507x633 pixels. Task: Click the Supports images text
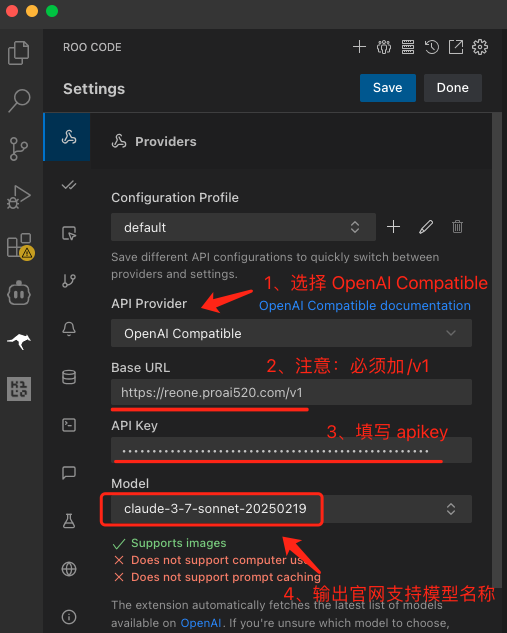click(178, 543)
